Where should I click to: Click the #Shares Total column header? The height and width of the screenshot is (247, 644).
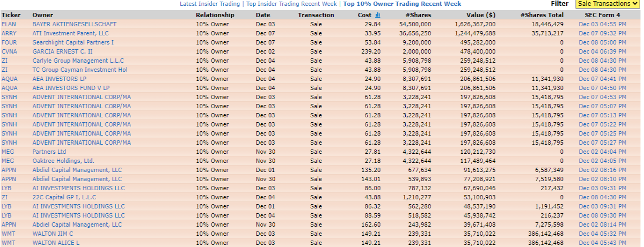pos(542,15)
